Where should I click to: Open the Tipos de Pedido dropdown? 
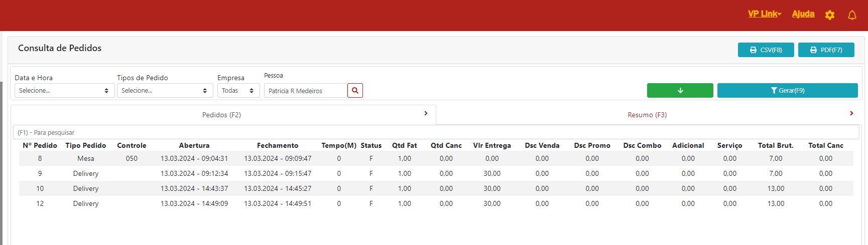click(165, 91)
